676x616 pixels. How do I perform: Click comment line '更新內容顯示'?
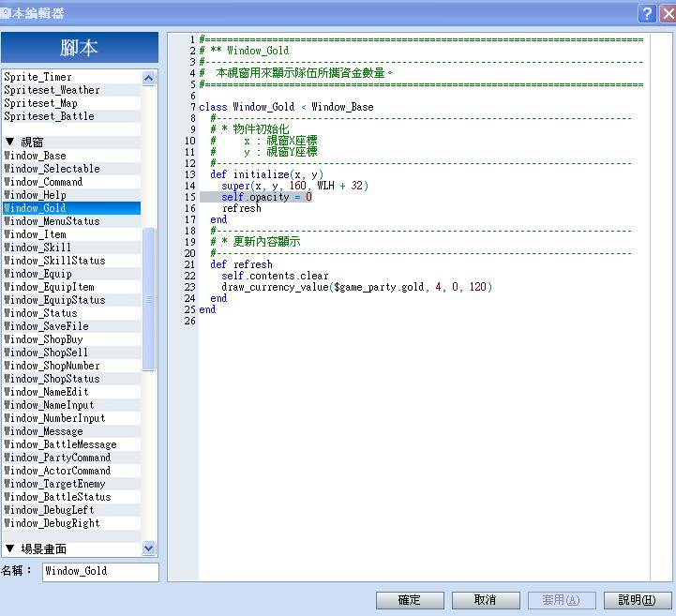(266, 242)
